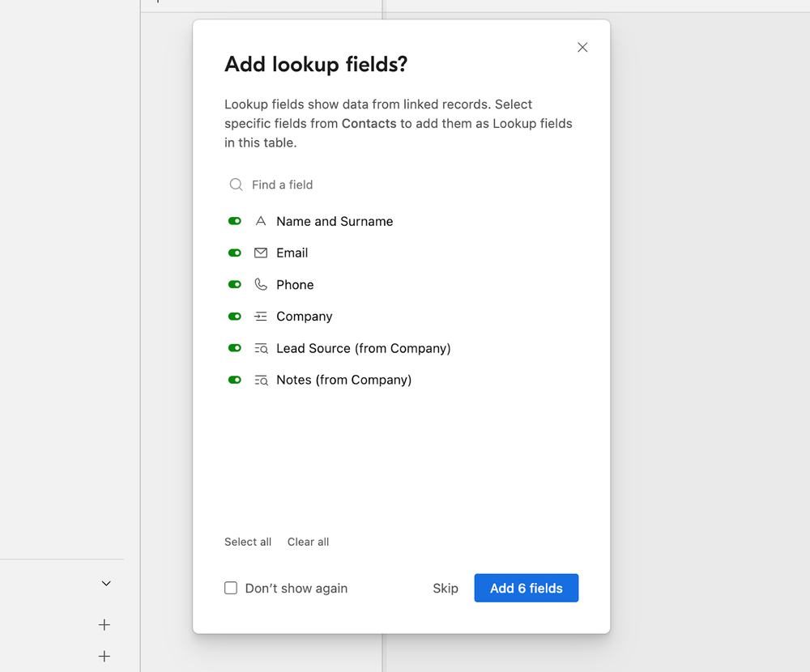Click the lower plus icon in the sidebar
810x672 pixels.
pos(104,656)
